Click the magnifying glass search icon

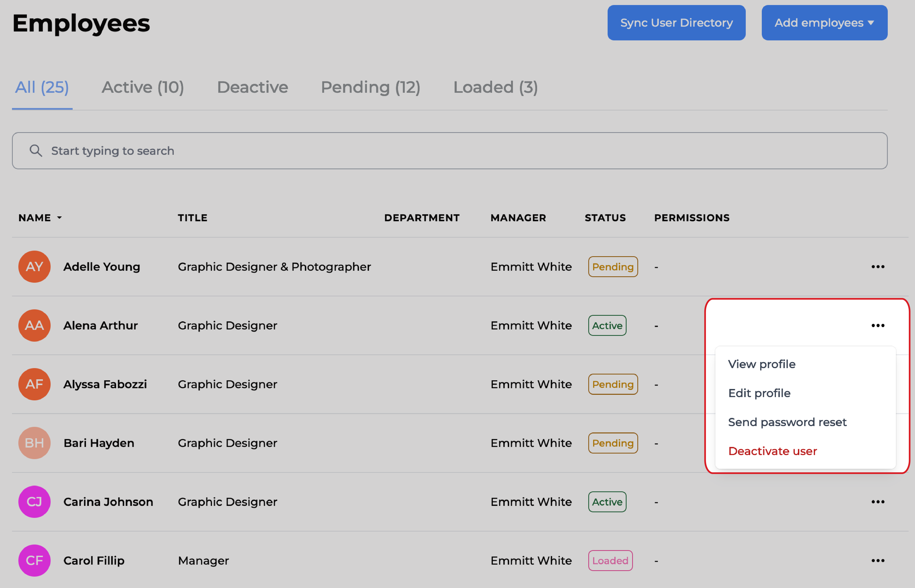36,151
